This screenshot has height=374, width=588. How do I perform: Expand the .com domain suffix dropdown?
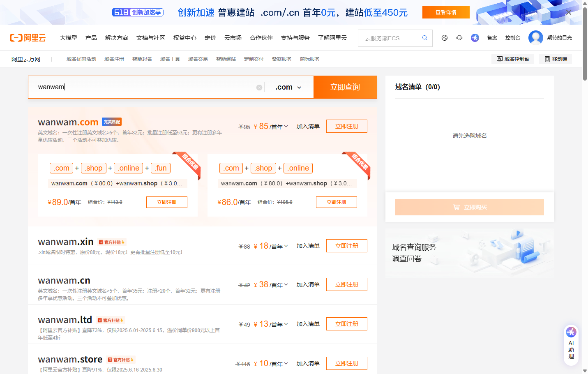[288, 87]
